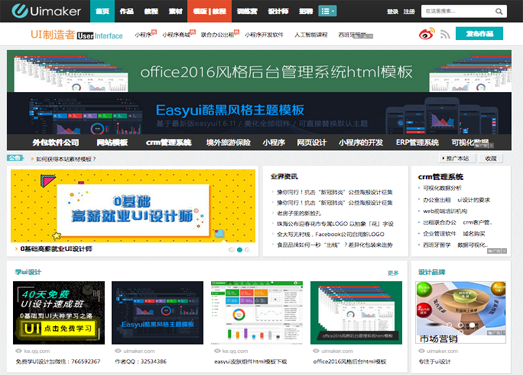523x375 pixels.
Task: Open the Weibo icon link
Action: coord(427,34)
